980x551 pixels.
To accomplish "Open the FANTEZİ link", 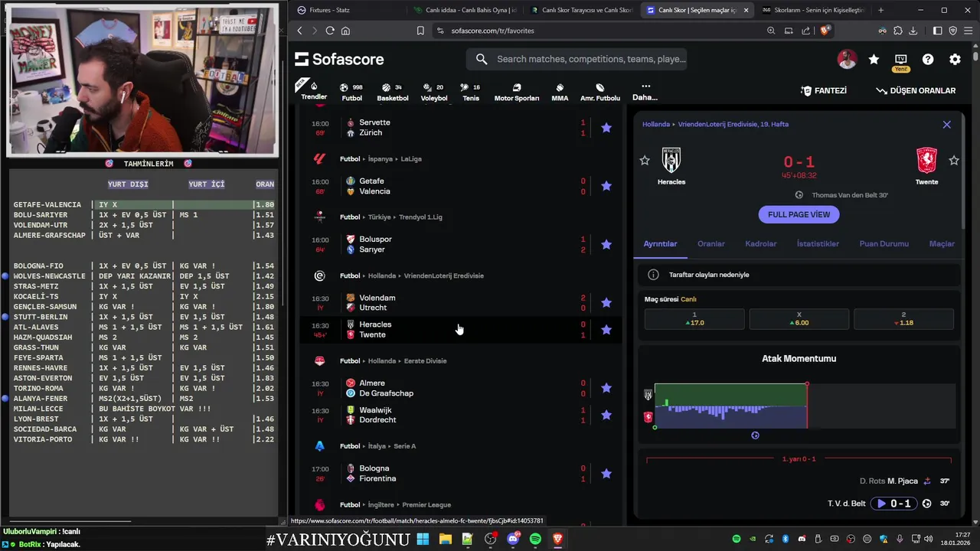I will pos(824,90).
